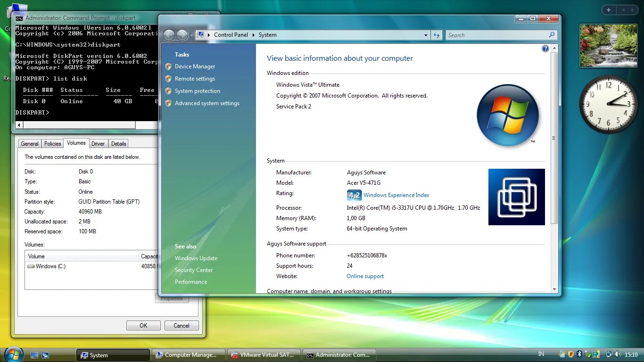Open the blue help question mark icon
Image resolution: width=644 pixels, height=362 pixels.
(545, 49)
